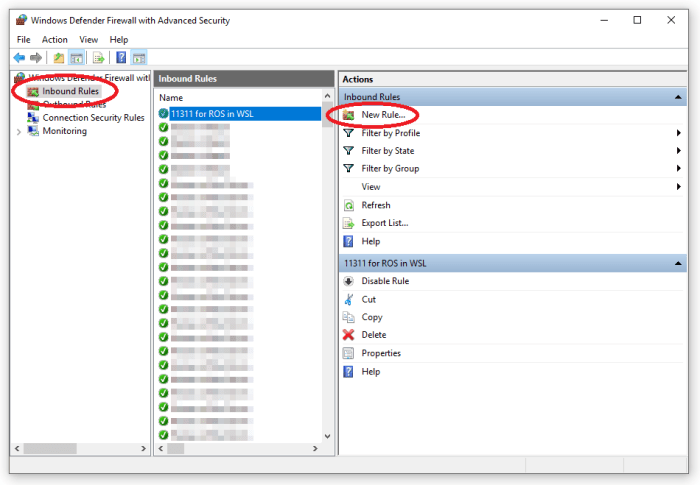Select the Monitoring tree node
This screenshot has height=485, width=700.
click(64, 131)
